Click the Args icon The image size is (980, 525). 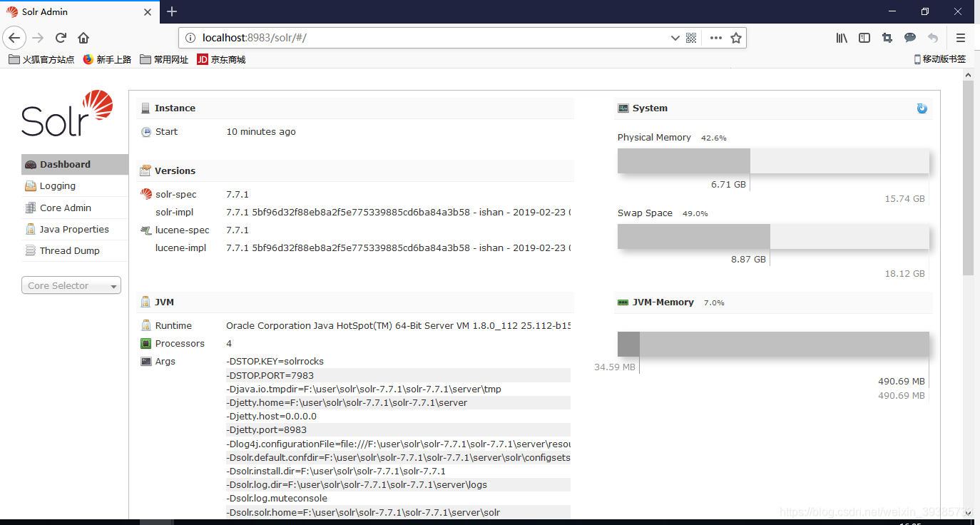146,362
